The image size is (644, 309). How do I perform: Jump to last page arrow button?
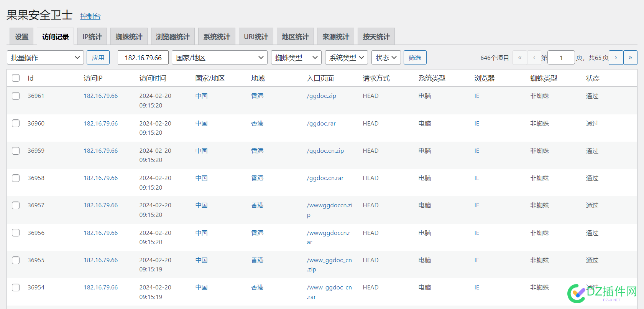pos(630,58)
